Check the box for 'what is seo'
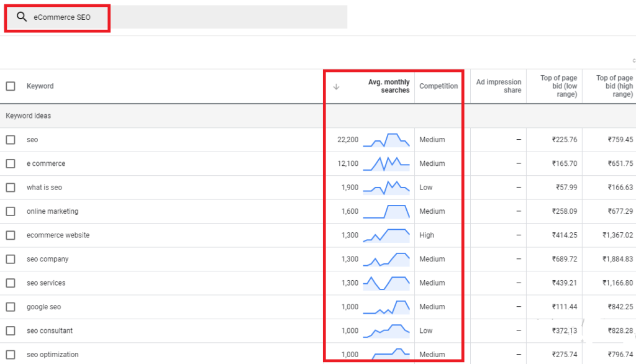 point(11,188)
